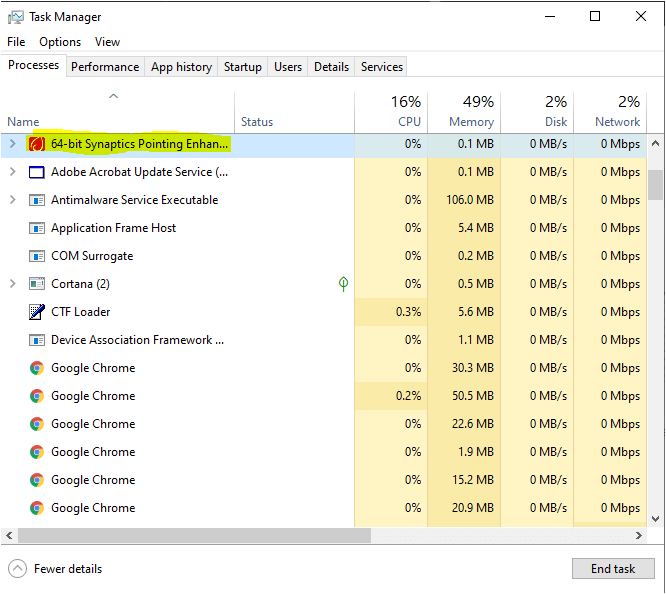
Task: Click the 1.1 MB memory value
Action: (x=476, y=340)
